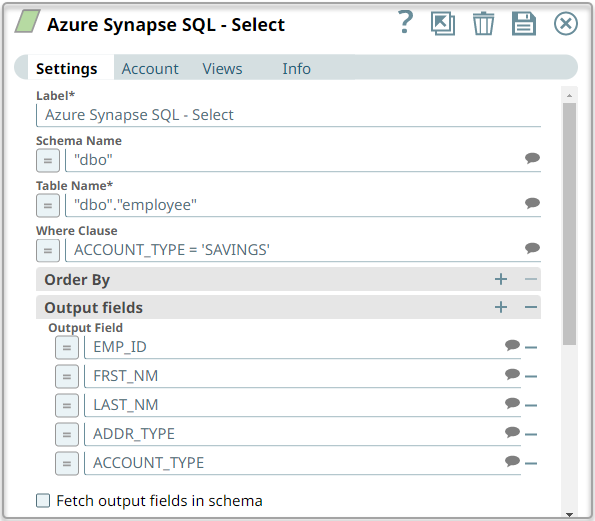
Task: Remove the EMP_ID output field row
Action: click(x=531, y=348)
